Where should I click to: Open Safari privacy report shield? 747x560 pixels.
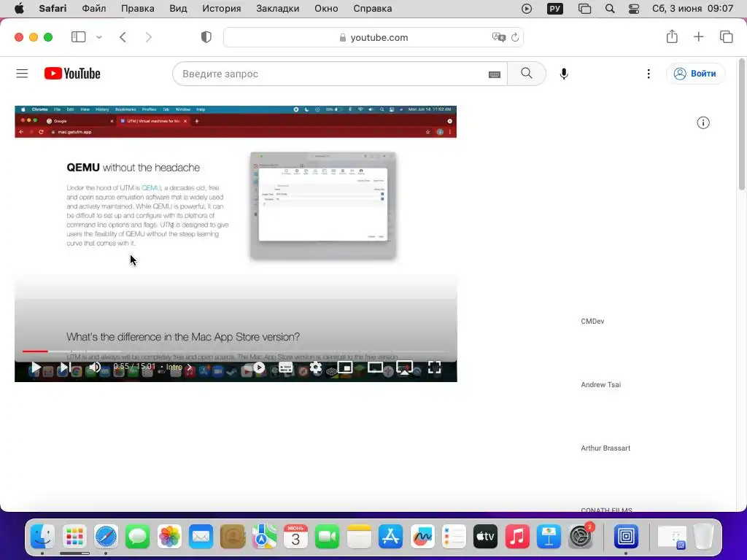(206, 36)
